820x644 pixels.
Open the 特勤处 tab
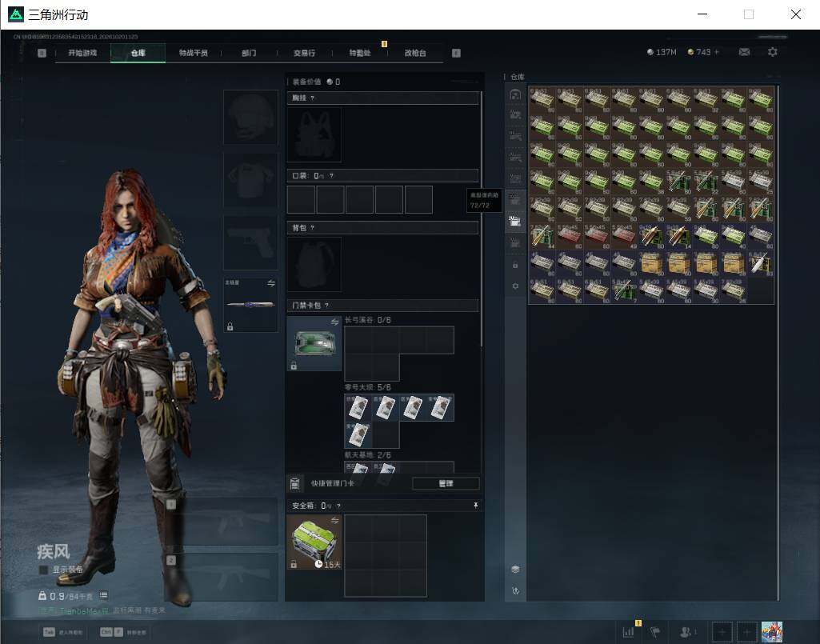pos(360,53)
